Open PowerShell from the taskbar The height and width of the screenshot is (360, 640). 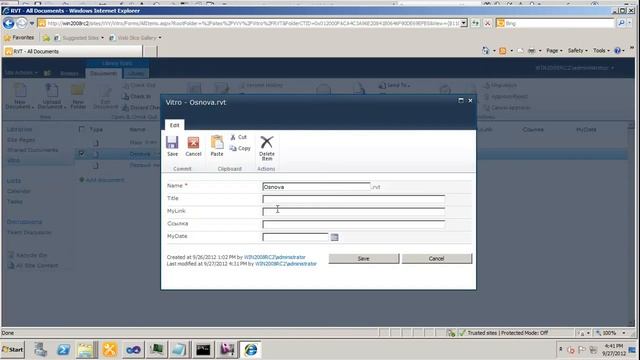tap(63, 349)
